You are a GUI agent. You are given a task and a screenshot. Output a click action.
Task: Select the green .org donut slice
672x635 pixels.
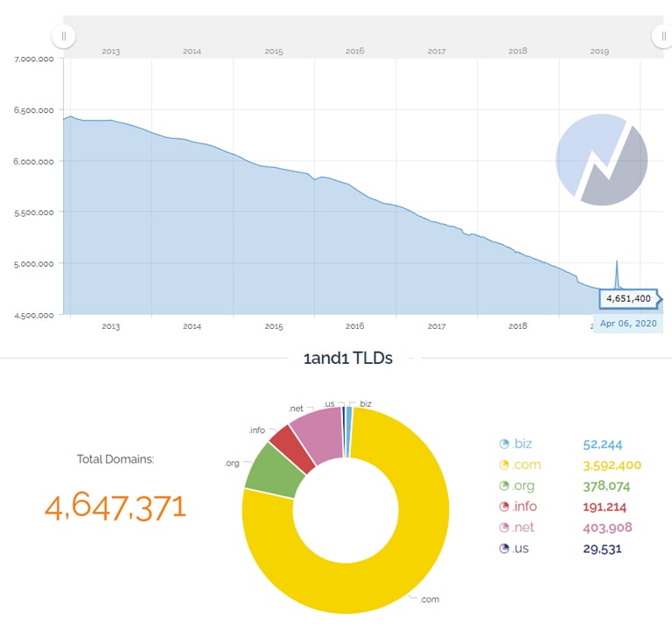click(x=274, y=471)
